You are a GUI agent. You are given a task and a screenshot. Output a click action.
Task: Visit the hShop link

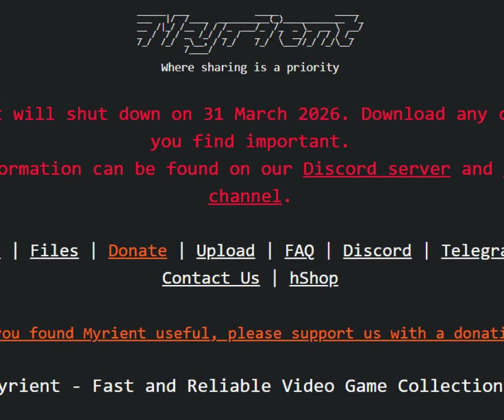click(x=314, y=278)
